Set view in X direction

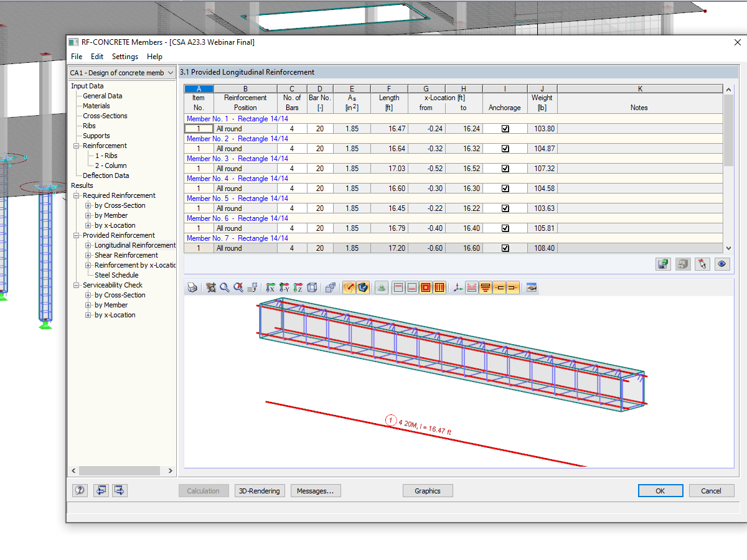(x=271, y=287)
